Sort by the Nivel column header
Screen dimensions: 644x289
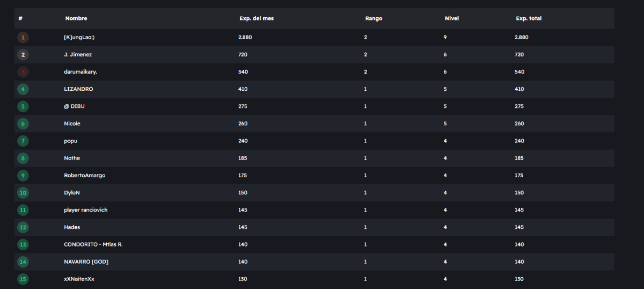click(x=452, y=18)
